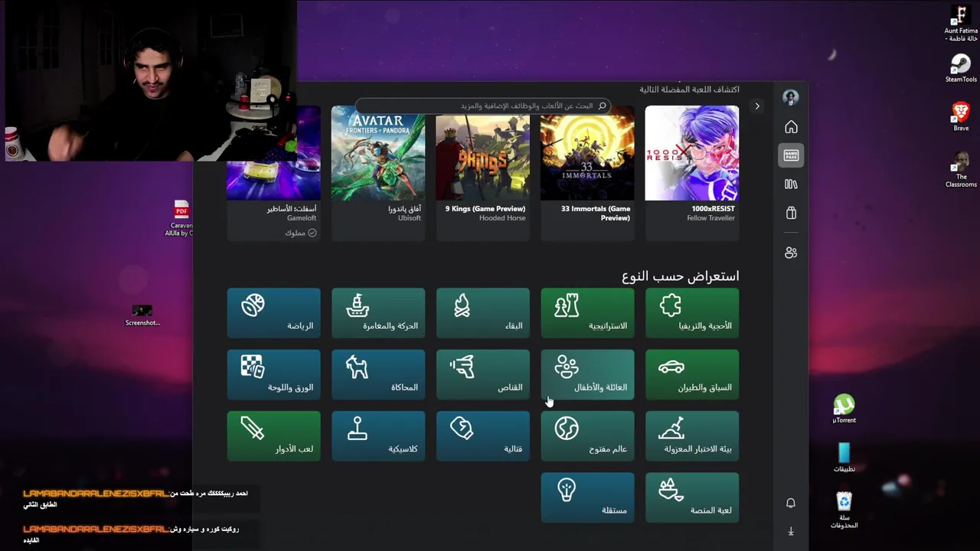Choose the لعبة المنصة platformer tile
Screen dimensions: 980x551
pos(692,497)
